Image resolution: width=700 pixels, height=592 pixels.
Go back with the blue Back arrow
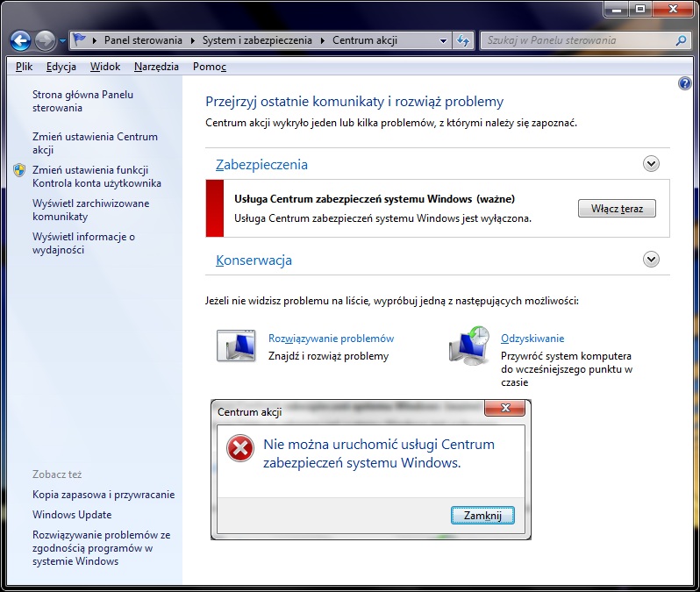click(x=20, y=41)
